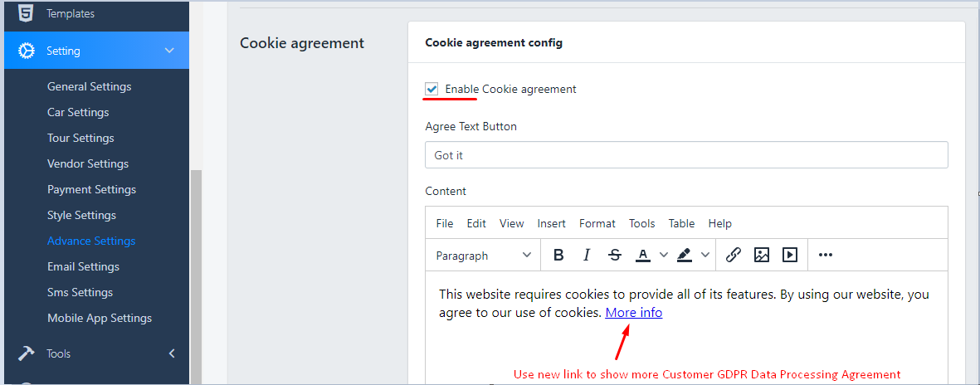Show more toolbar options (three dots)
Viewport: 980px width, 385px height.
click(x=826, y=256)
